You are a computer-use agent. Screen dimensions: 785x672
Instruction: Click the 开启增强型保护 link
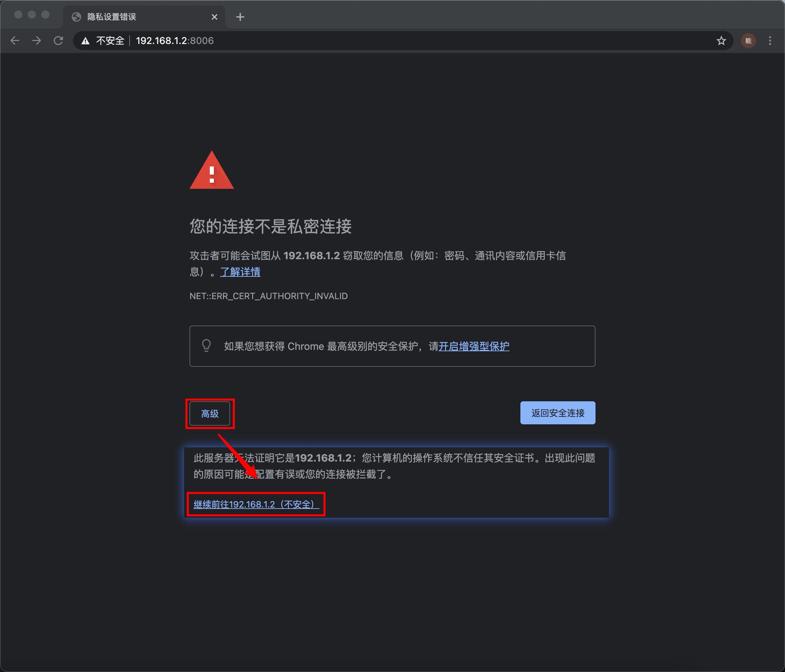[x=474, y=346]
